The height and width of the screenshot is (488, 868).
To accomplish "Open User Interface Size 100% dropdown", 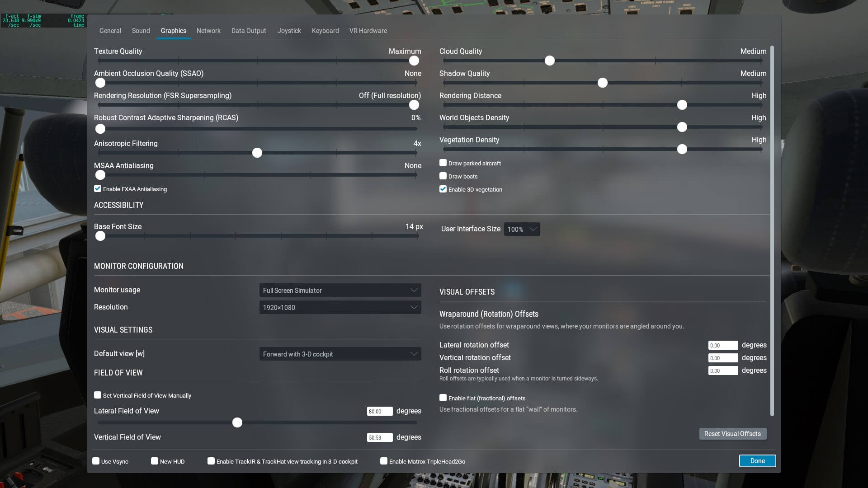I will coord(522,230).
